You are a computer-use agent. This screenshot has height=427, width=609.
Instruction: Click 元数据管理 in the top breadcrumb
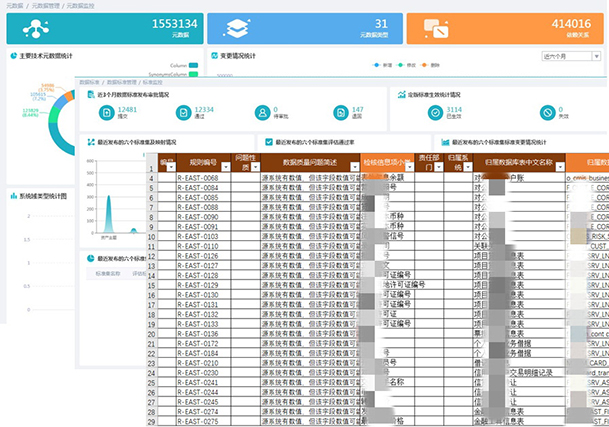pyautogui.click(x=44, y=6)
